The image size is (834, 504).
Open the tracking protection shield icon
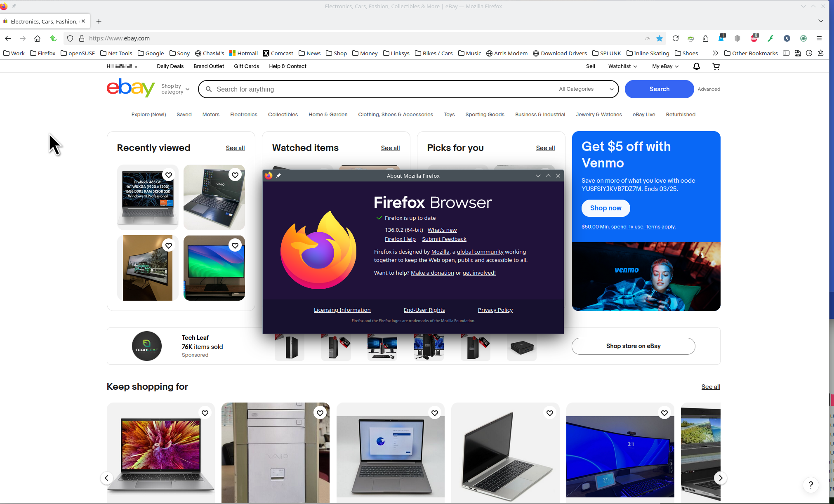click(70, 38)
